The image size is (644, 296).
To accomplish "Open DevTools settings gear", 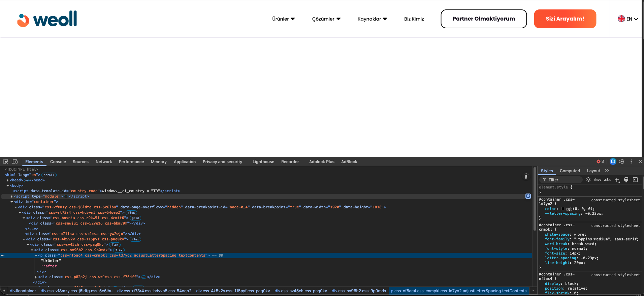I will (622, 161).
